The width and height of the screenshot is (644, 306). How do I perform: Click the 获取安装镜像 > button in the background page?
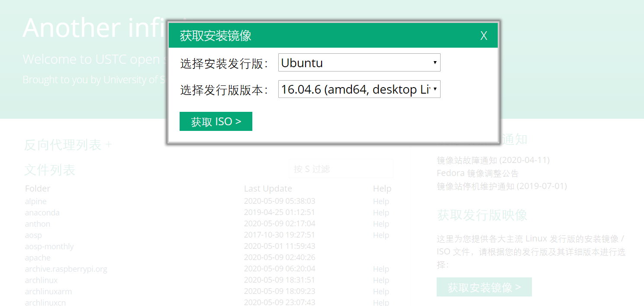pos(484,287)
